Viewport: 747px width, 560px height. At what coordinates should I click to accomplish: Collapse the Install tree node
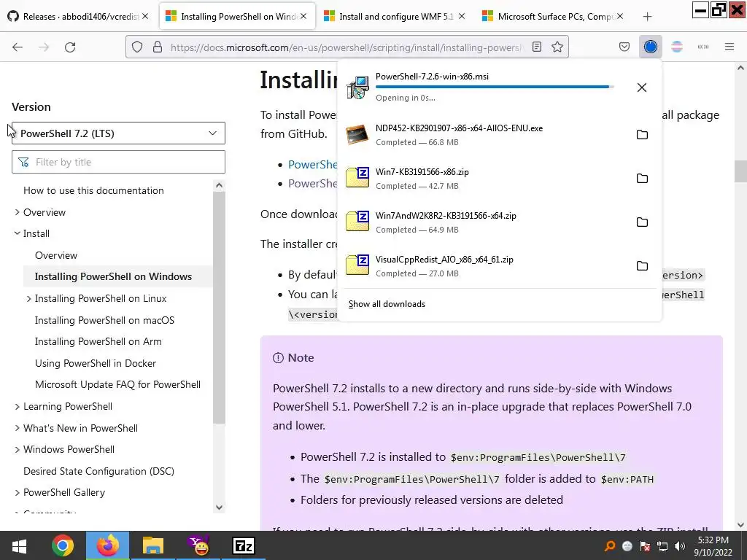(18, 233)
